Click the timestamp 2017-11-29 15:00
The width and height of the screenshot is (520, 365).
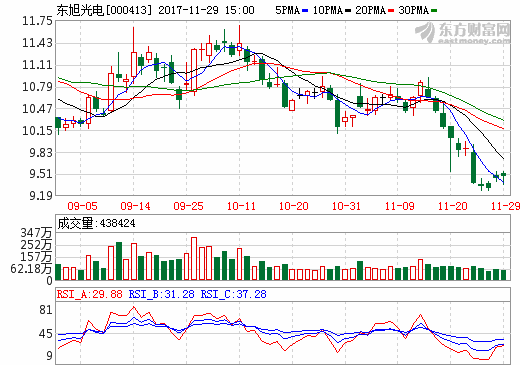[x=206, y=10]
